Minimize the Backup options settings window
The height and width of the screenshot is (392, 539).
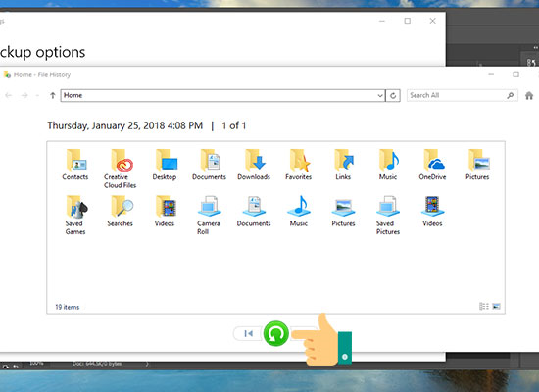pyautogui.click(x=382, y=21)
